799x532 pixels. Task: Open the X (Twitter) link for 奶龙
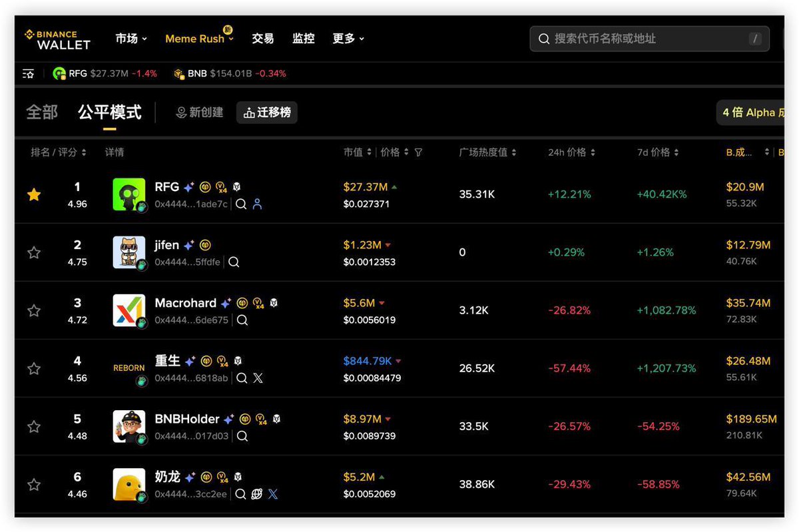[273, 494]
